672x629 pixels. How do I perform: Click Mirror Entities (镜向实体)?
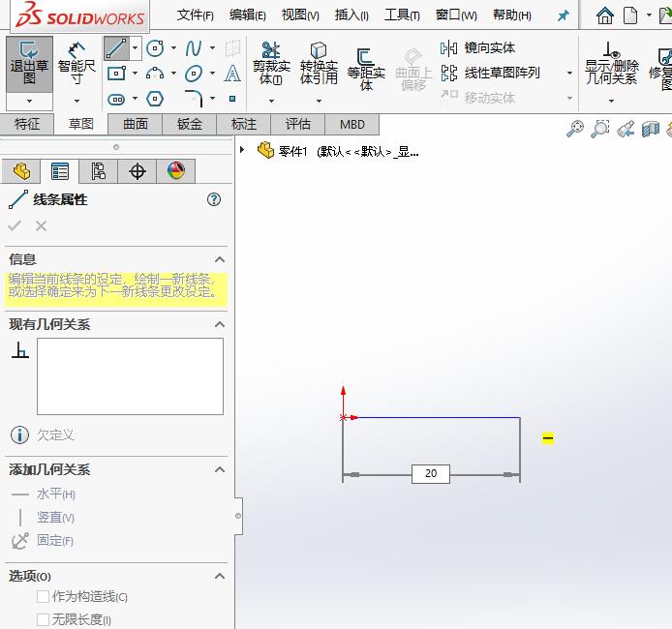(x=477, y=48)
